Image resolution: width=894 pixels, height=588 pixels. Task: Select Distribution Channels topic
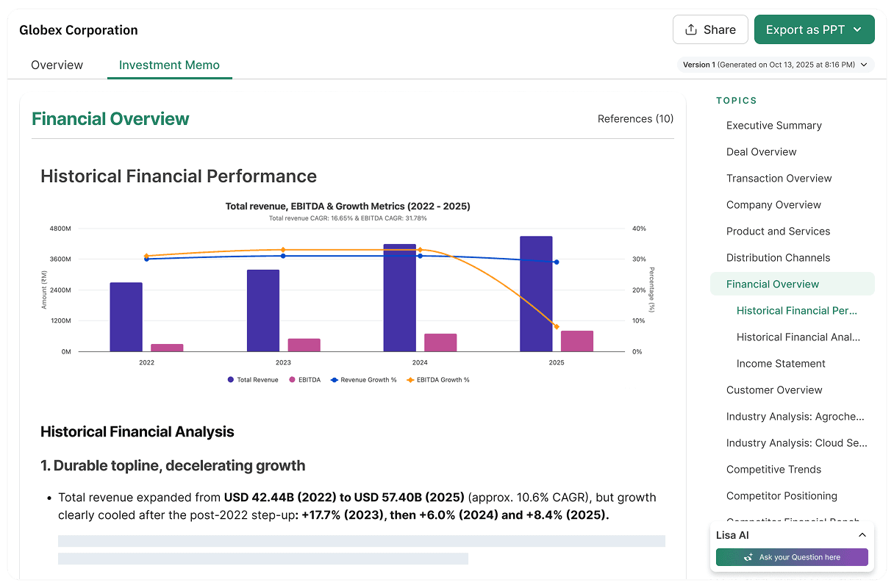778,258
